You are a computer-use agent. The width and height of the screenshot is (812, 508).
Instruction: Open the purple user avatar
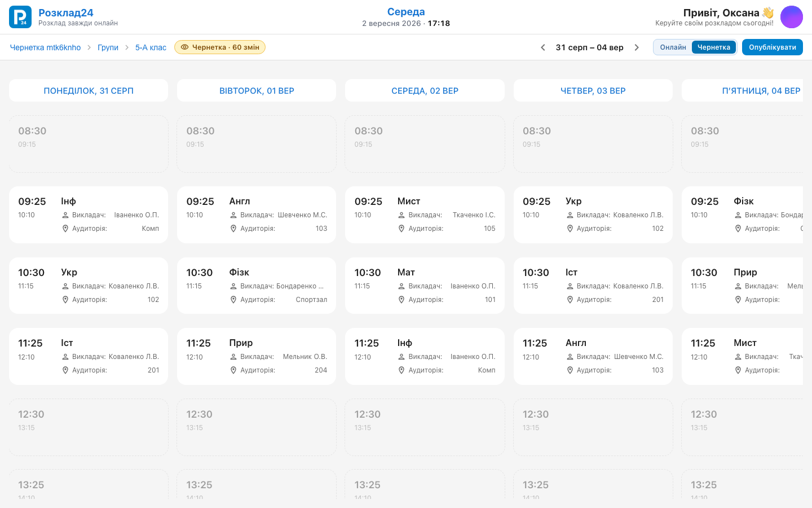pyautogui.click(x=792, y=17)
